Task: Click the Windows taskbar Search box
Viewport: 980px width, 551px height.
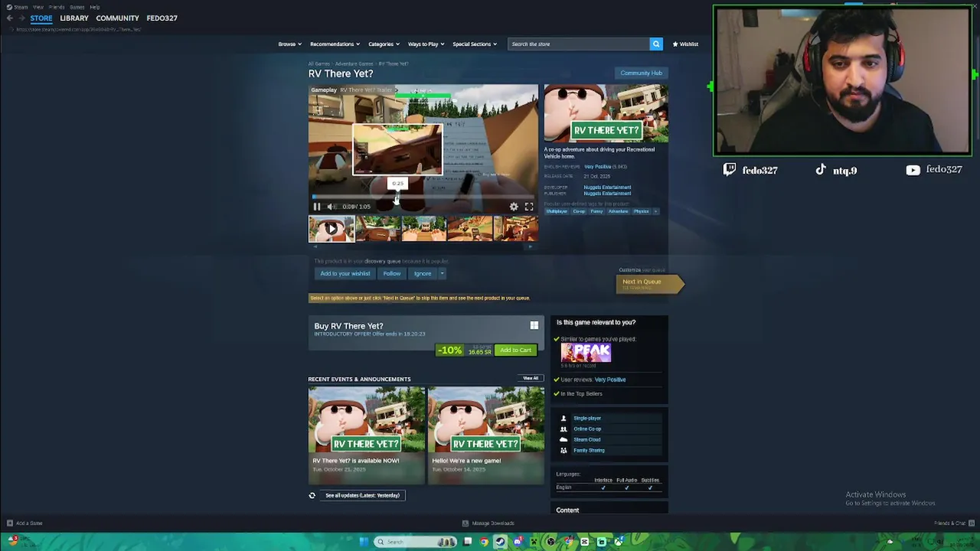Action: coord(414,542)
